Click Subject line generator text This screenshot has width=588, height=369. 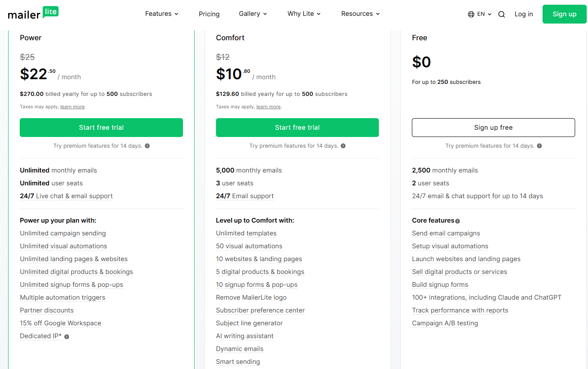point(249,323)
